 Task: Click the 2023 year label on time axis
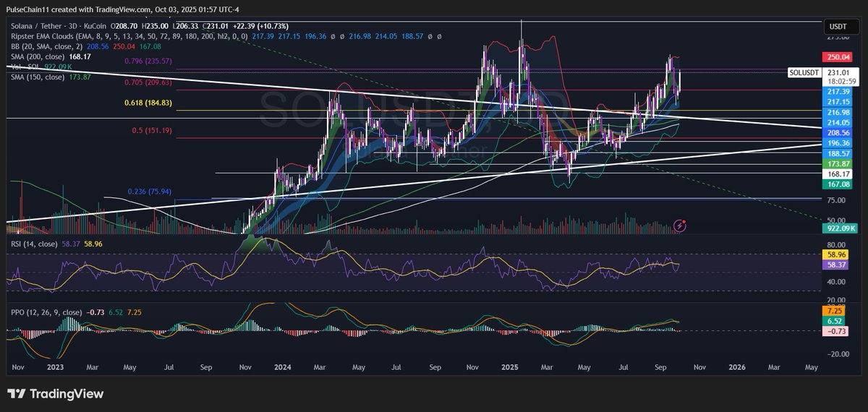(54, 367)
